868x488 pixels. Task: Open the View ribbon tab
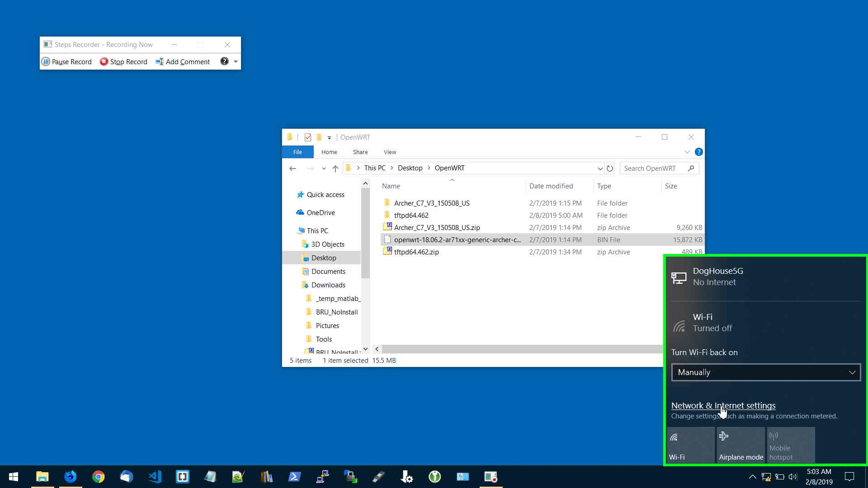389,152
